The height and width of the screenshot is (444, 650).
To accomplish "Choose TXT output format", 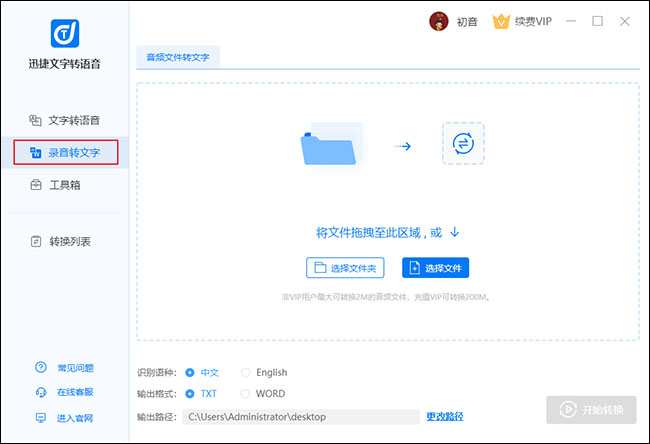I will 201,393.
